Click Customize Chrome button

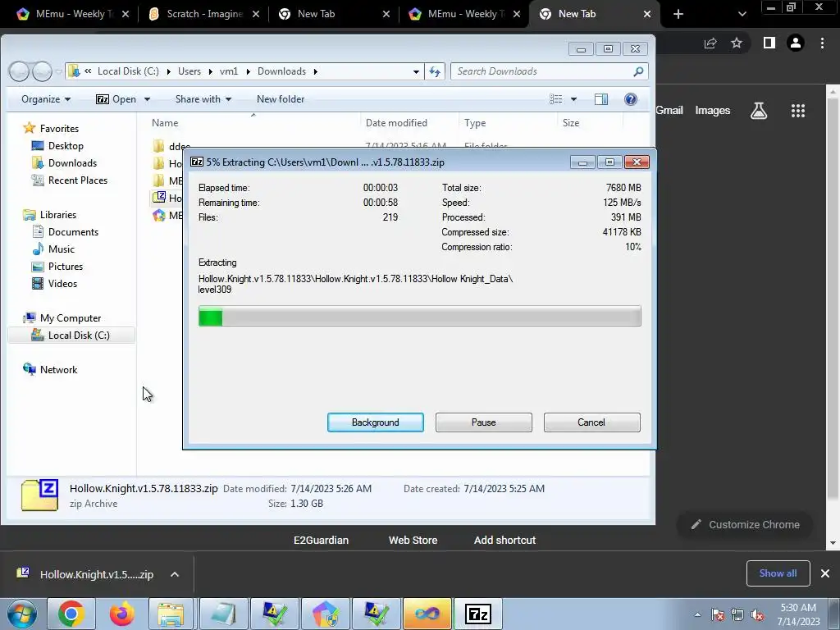[745, 524]
